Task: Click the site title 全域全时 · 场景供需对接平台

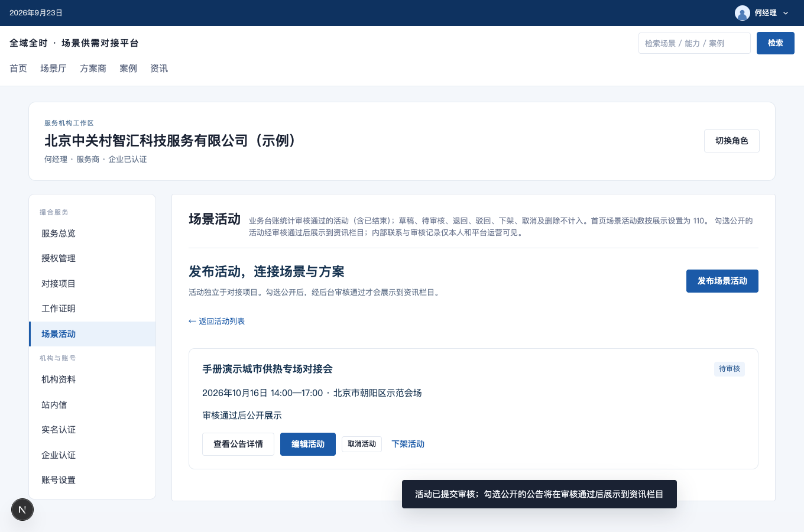Action: click(x=74, y=43)
